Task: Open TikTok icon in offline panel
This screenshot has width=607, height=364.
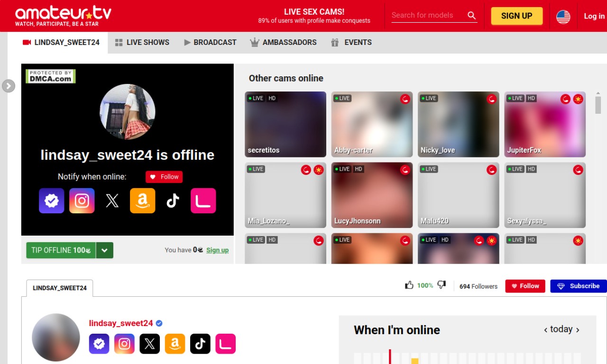Action: click(x=173, y=200)
